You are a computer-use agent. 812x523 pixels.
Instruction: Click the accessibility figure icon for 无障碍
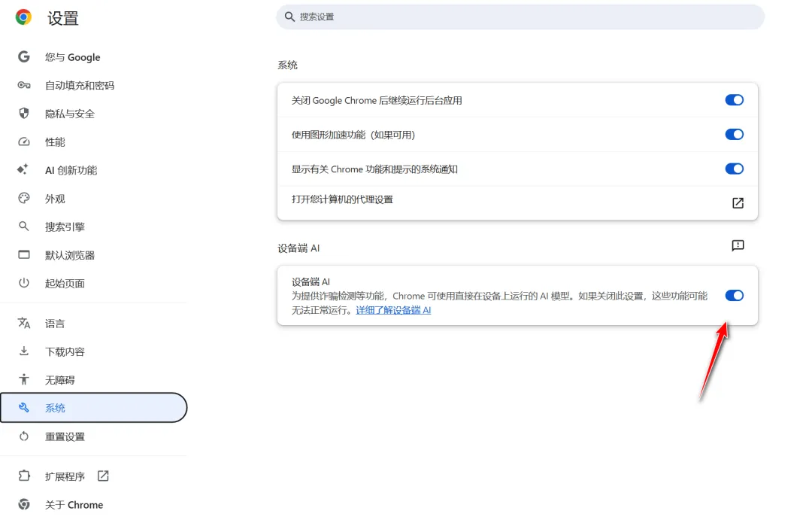pos(24,379)
